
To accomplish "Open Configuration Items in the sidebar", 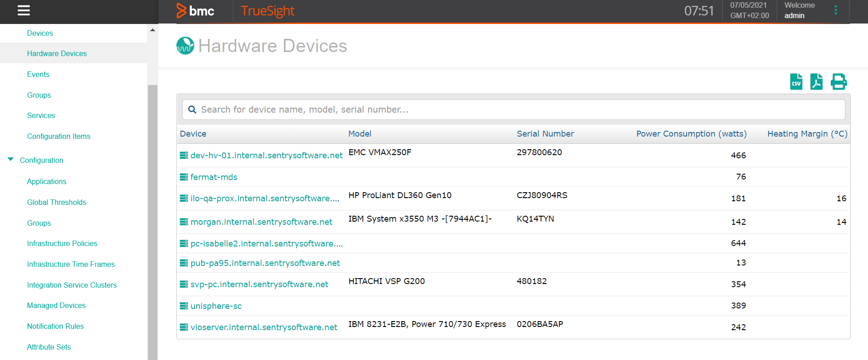I will tap(59, 136).
